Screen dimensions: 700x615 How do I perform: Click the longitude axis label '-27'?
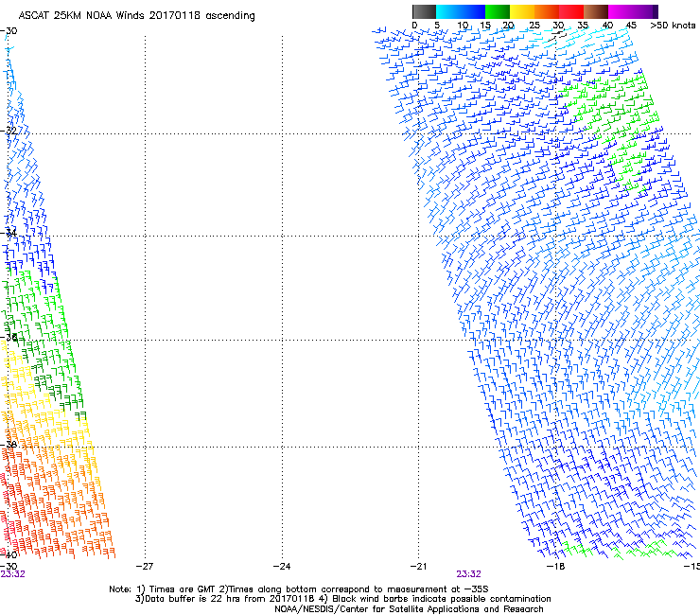click(x=145, y=567)
